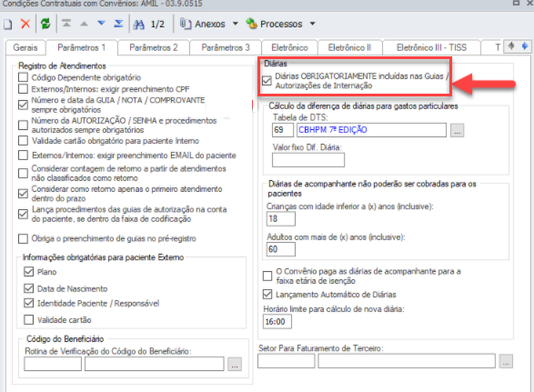
Task: Switch to the Eletrônico II tab
Action: (349, 47)
